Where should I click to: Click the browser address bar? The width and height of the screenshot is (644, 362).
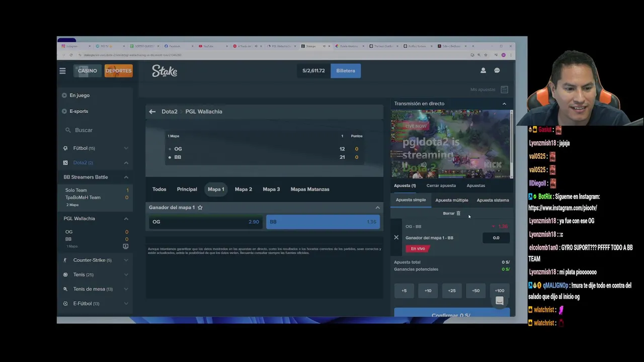272,55
